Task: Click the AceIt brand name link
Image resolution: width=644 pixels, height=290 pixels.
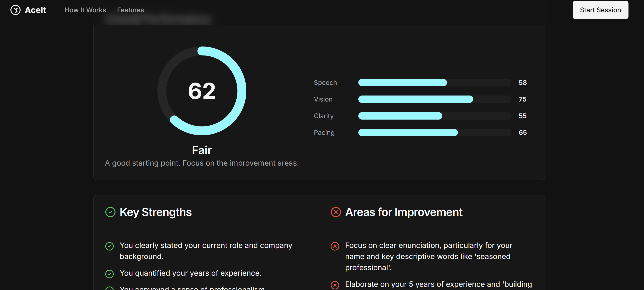Action: (x=35, y=10)
